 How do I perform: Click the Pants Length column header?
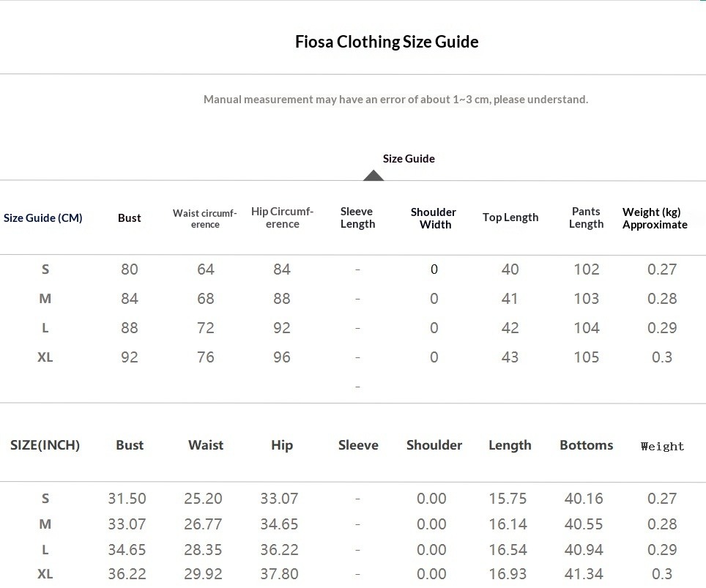[586, 217]
